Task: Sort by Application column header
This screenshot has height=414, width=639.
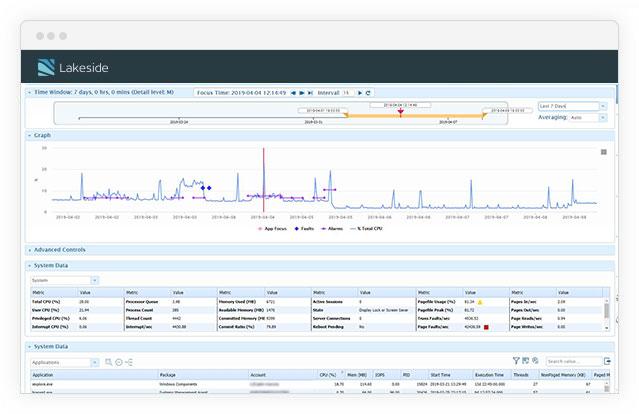Action: click(94, 375)
